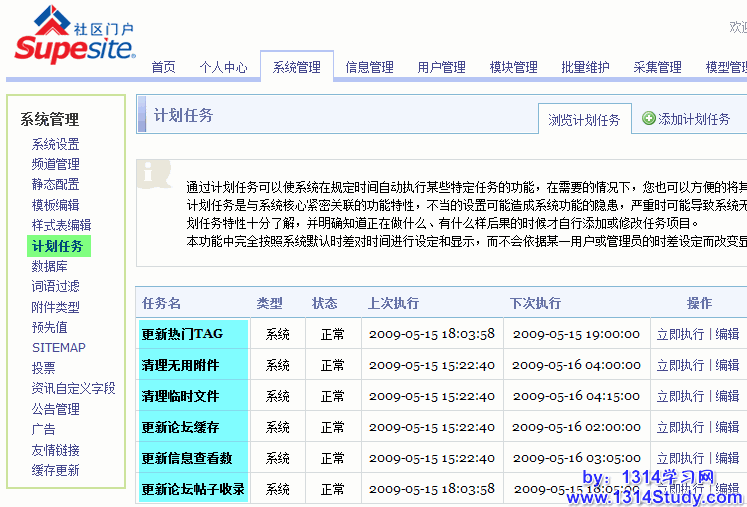747x507 pixels.
Task: Click 添加计划任务 link
Action: [x=694, y=119]
